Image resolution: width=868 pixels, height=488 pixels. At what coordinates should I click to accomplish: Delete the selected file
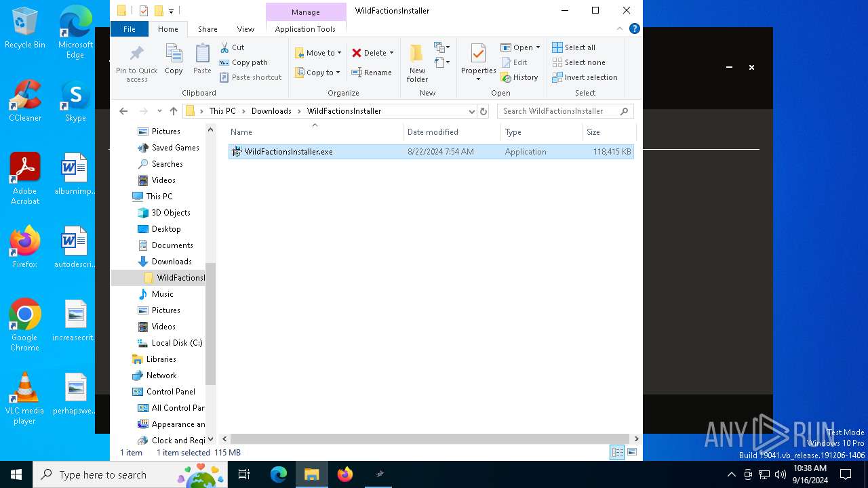click(368, 53)
